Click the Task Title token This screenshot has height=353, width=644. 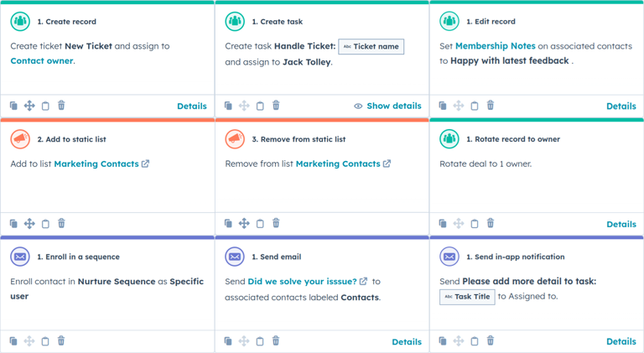(x=467, y=297)
